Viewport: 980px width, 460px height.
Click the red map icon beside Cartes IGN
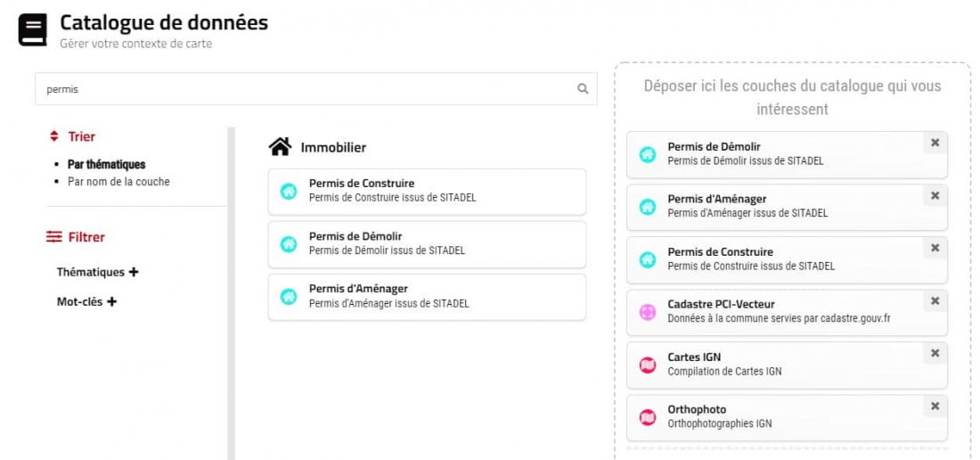[648, 365]
